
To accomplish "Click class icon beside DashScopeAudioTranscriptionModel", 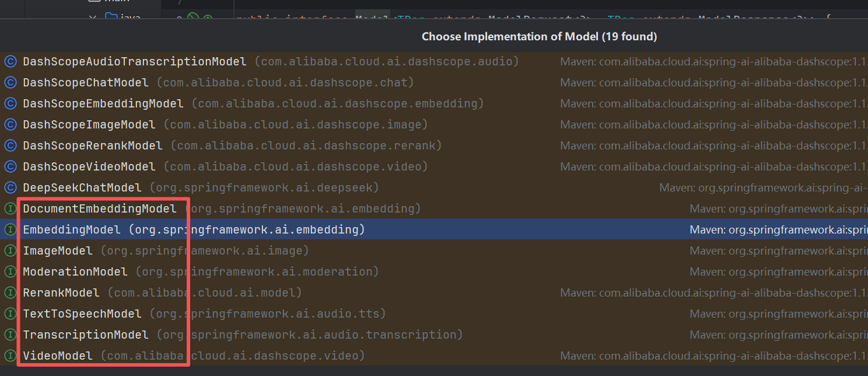I will (10, 61).
